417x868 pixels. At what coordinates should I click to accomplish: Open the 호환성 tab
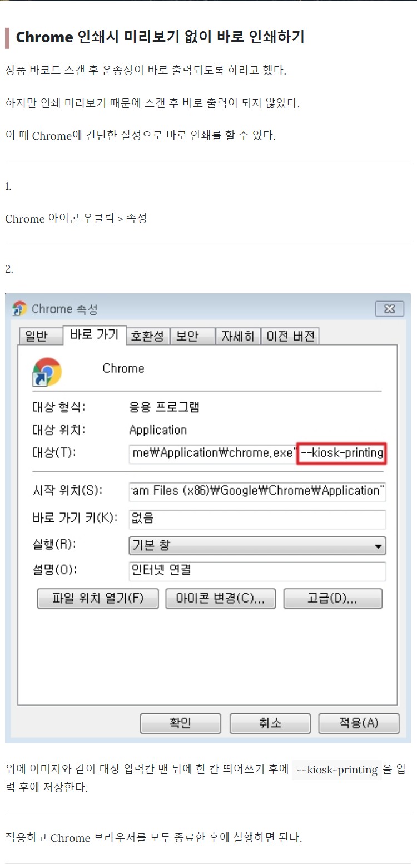(x=148, y=336)
